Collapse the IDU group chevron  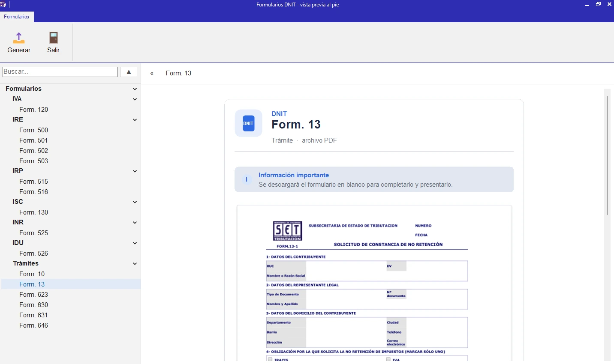coord(135,243)
